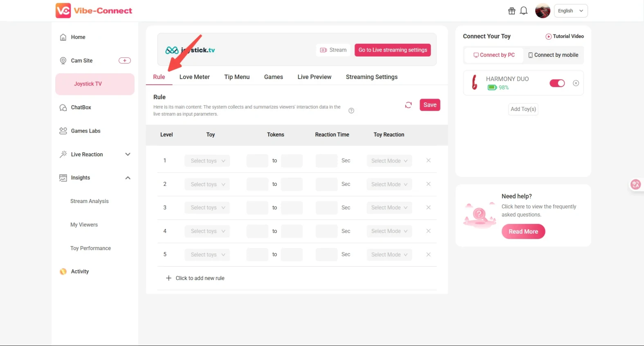This screenshot has width=644, height=346.
Task: Open notifications bell icon
Action: click(524, 11)
